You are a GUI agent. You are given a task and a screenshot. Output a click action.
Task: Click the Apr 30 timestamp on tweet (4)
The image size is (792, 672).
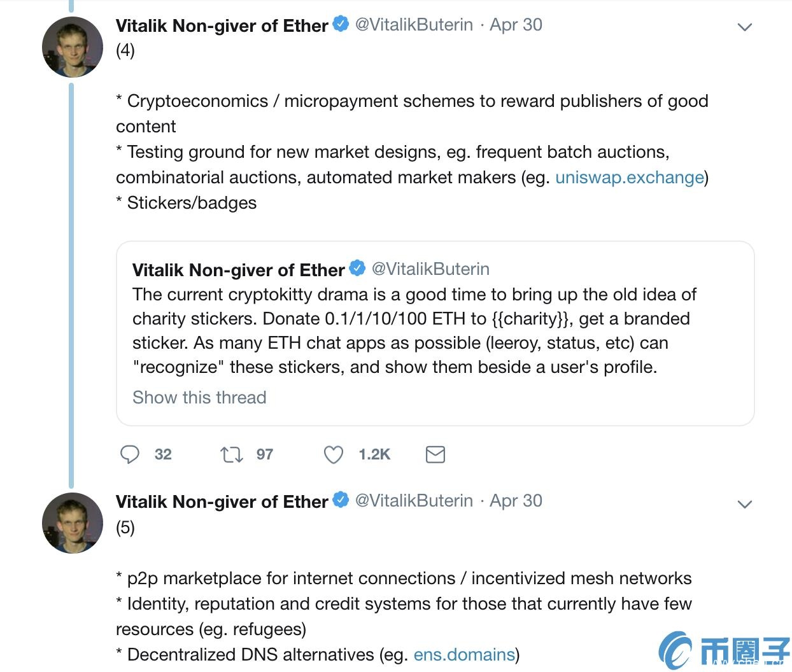[516, 25]
